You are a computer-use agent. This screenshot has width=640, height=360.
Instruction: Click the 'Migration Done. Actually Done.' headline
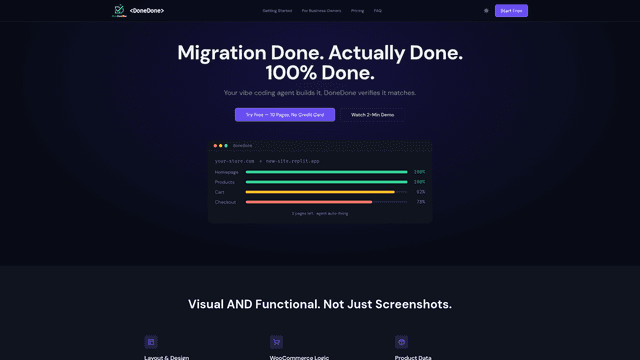(320, 53)
